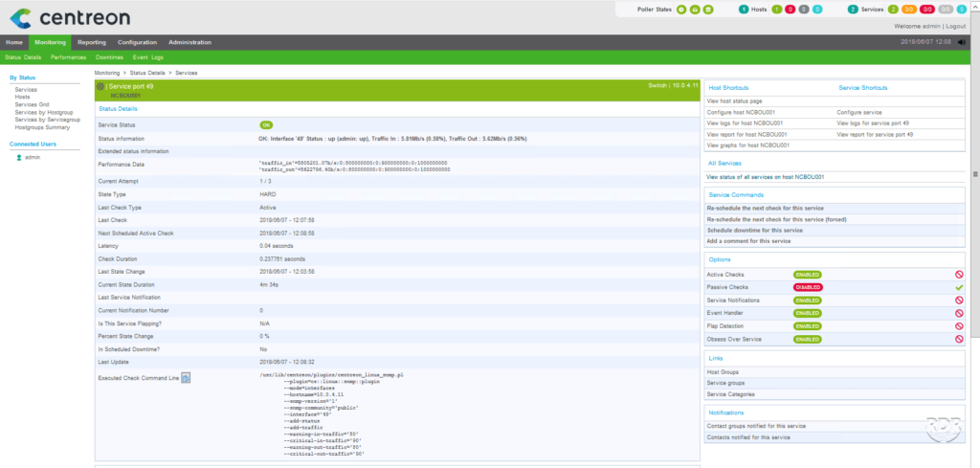
Task: Click the grey hosts-unreachable count badge
Action: click(x=804, y=10)
